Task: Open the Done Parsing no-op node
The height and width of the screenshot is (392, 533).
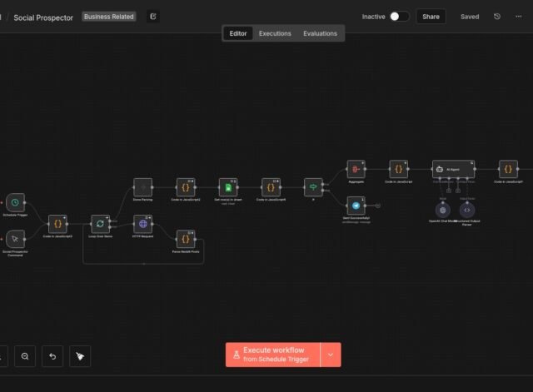Action: click(143, 187)
